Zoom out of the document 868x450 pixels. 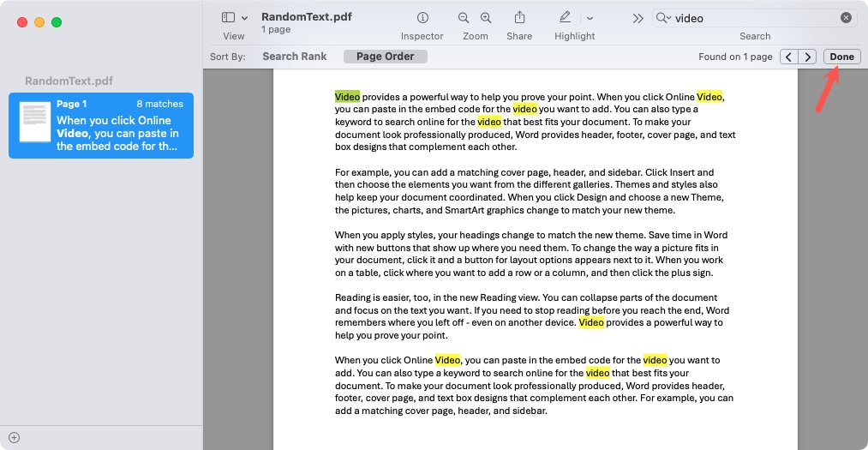464,18
